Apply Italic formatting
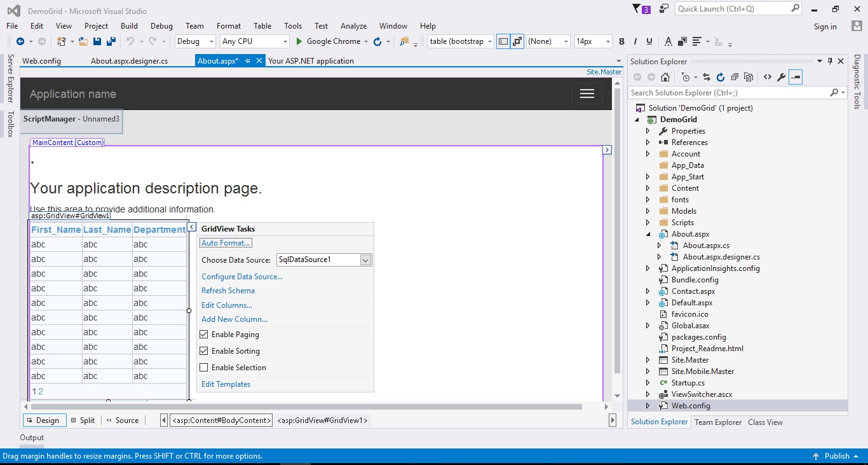 pyautogui.click(x=635, y=41)
